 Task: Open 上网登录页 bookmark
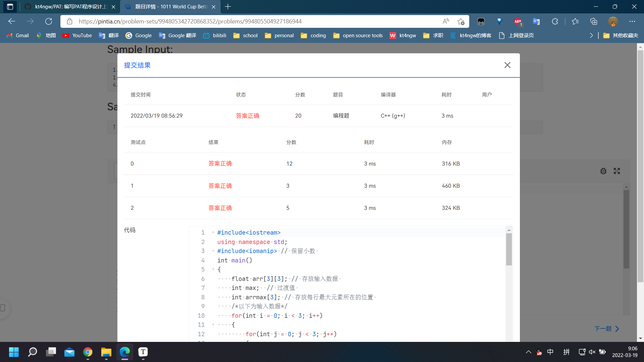517,36
